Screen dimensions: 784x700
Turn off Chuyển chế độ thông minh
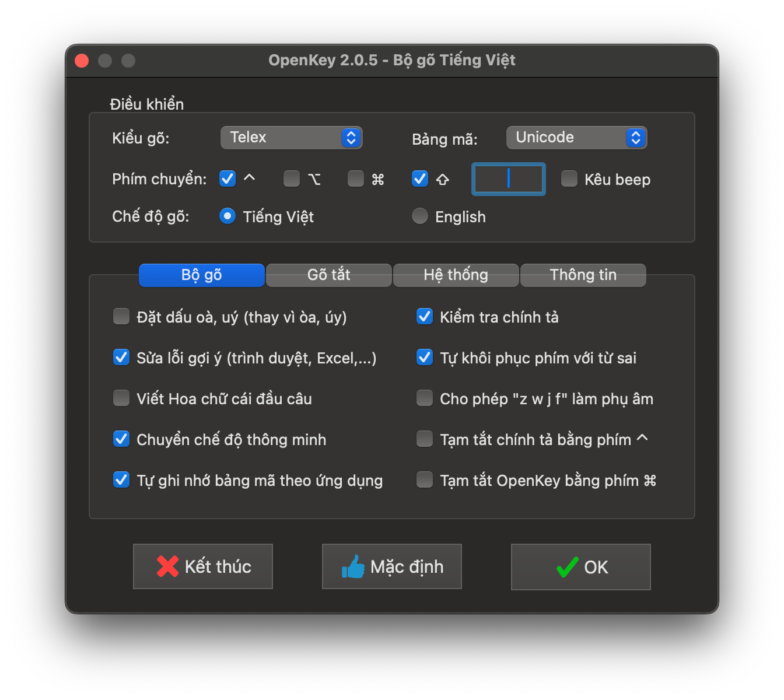coord(121,439)
